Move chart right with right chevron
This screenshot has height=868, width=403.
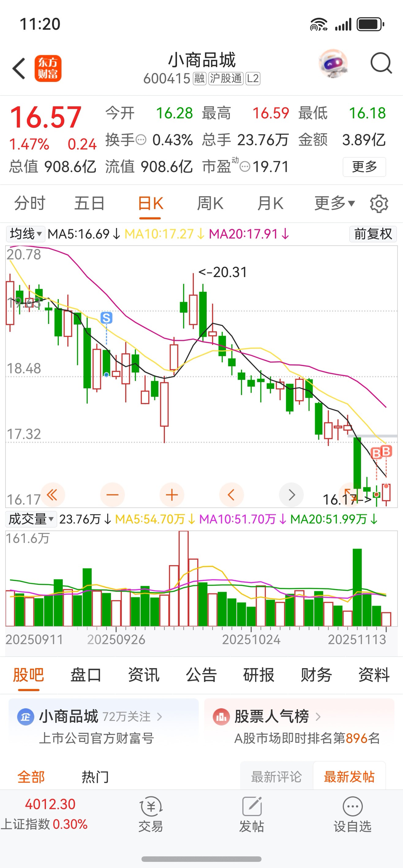pos(292,495)
